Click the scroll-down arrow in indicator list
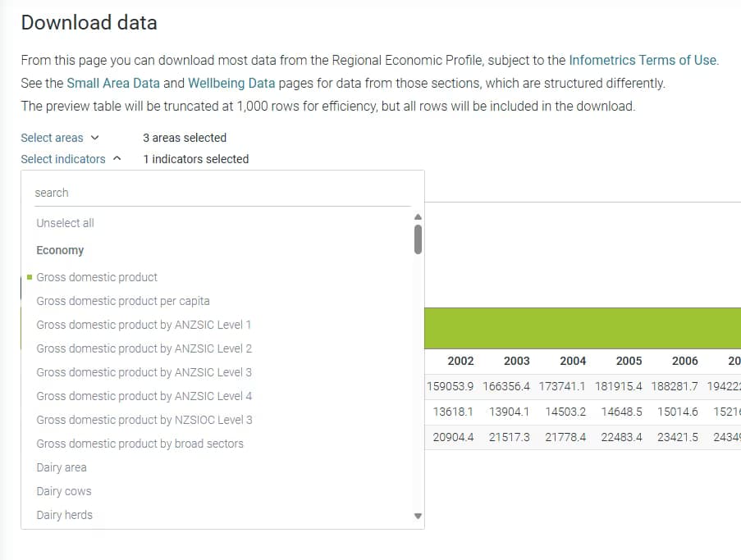 pyautogui.click(x=418, y=516)
